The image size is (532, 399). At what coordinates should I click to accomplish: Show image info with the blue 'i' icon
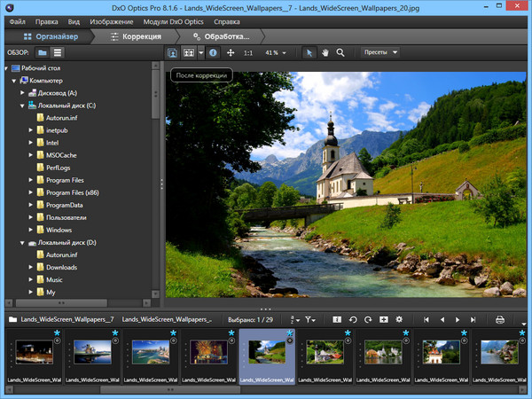[x=213, y=52]
